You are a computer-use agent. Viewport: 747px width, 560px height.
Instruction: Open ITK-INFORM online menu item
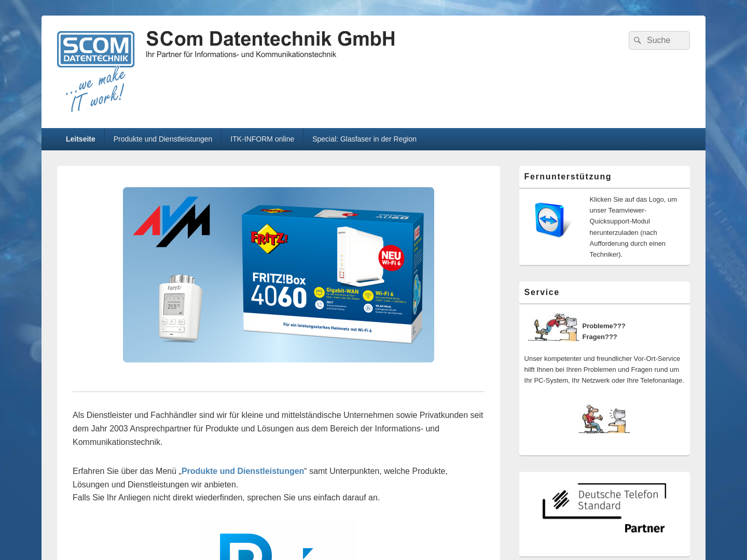pyautogui.click(x=262, y=139)
